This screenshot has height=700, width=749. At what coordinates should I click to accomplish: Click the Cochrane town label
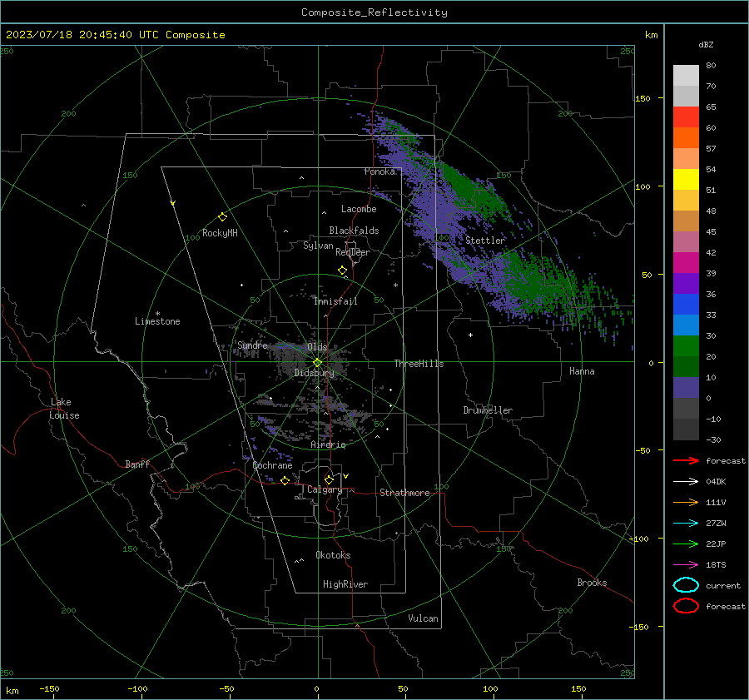(272, 465)
